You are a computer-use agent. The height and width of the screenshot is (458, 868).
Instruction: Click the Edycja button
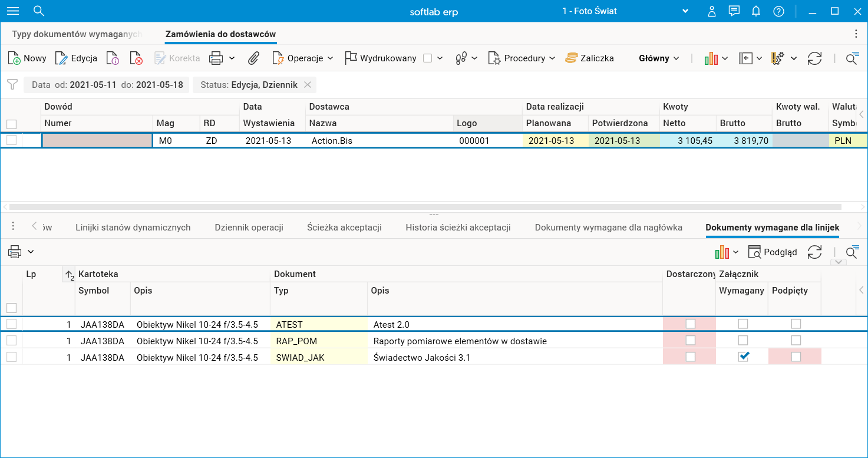pos(76,58)
